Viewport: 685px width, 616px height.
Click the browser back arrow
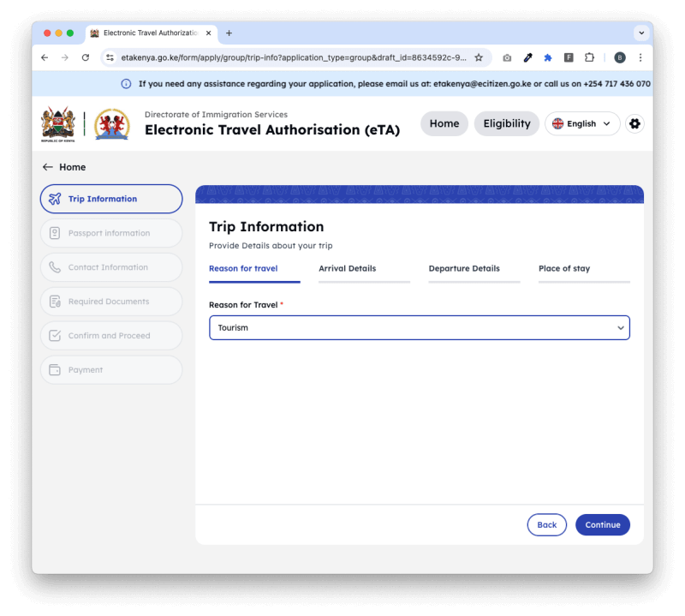pos(45,57)
